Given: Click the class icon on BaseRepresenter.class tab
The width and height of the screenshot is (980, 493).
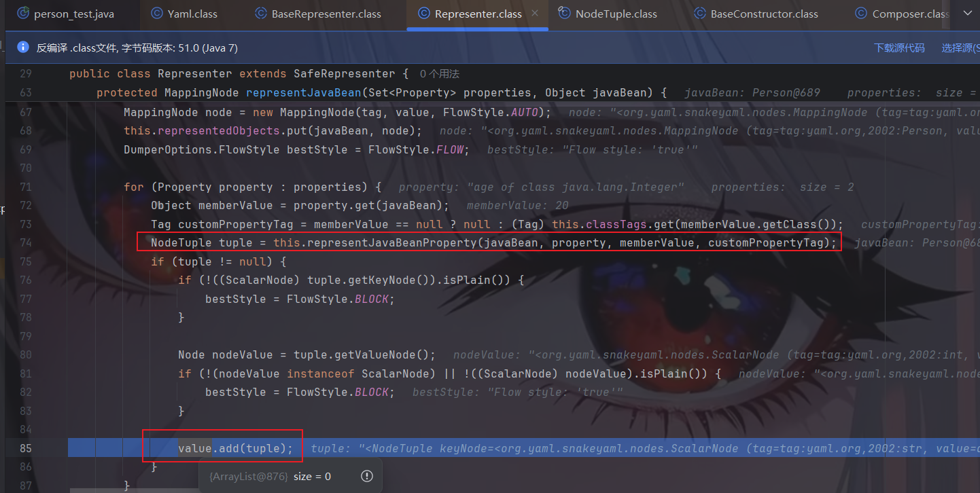Looking at the screenshot, I should [261, 14].
